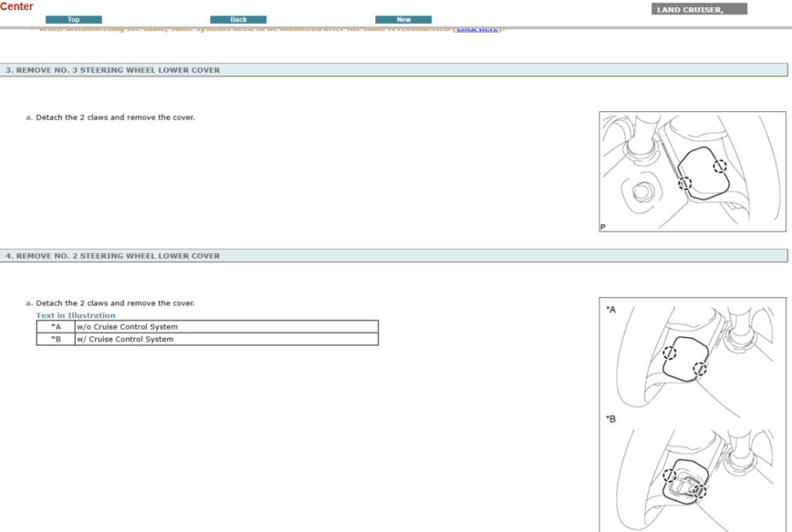Screen dimensions: 792x532
Task: Click the *A cell in the table
Action: tap(56, 327)
